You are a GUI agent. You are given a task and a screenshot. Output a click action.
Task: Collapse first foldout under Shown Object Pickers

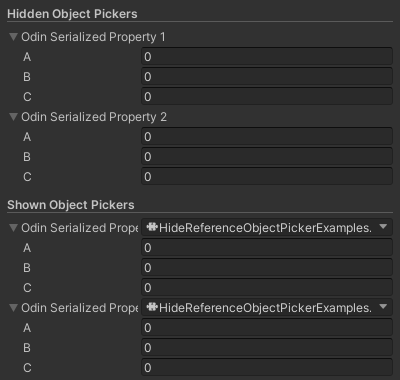point(13,228)
